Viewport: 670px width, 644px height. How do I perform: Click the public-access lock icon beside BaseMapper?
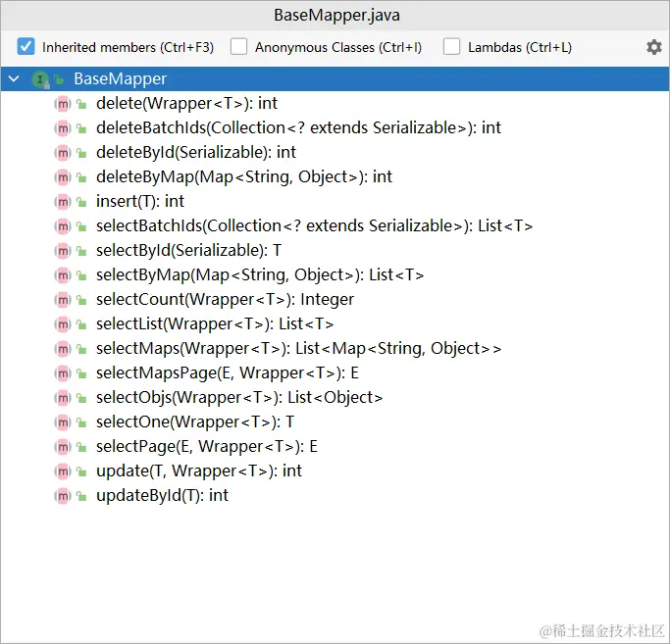(x=59, y=79)
